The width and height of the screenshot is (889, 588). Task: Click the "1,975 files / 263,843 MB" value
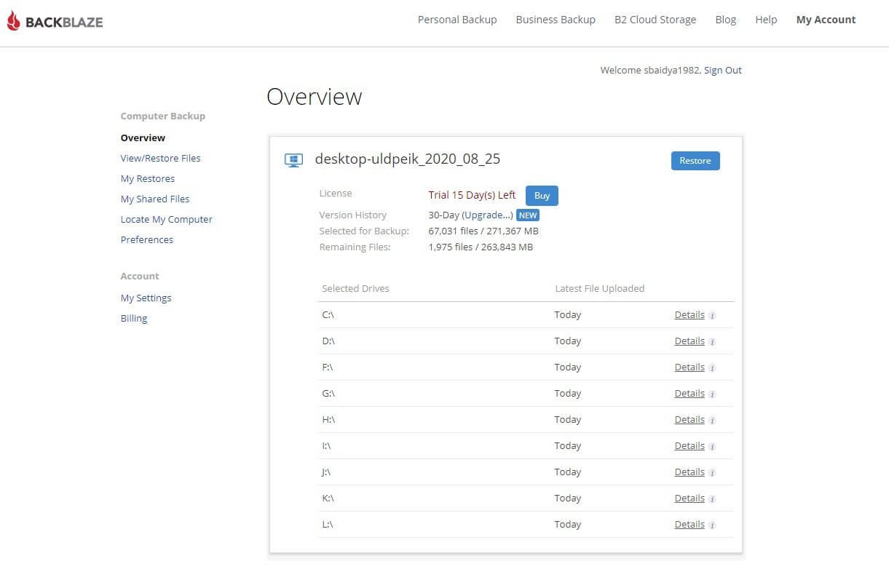pyautogui.click(x=481, y=247)
